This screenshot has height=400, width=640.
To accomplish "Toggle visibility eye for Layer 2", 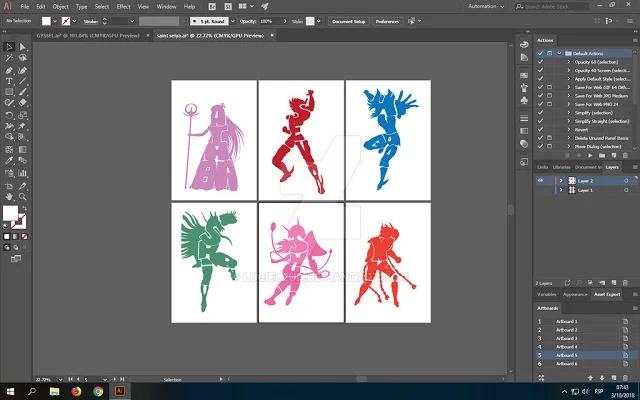I will [540, 180].
